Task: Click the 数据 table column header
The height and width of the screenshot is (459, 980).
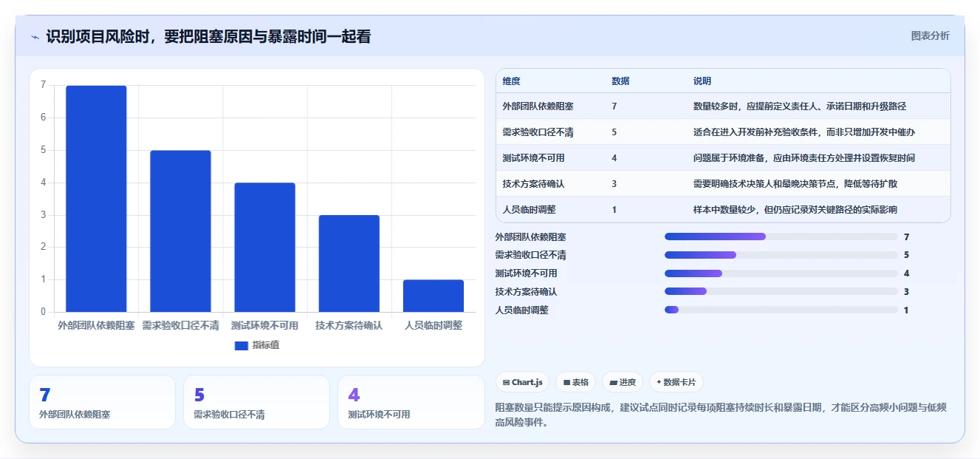Action: [x=620, y=81]
